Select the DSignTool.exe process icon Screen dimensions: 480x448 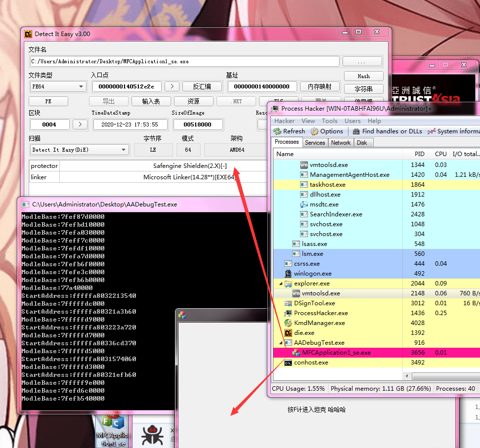288,303
